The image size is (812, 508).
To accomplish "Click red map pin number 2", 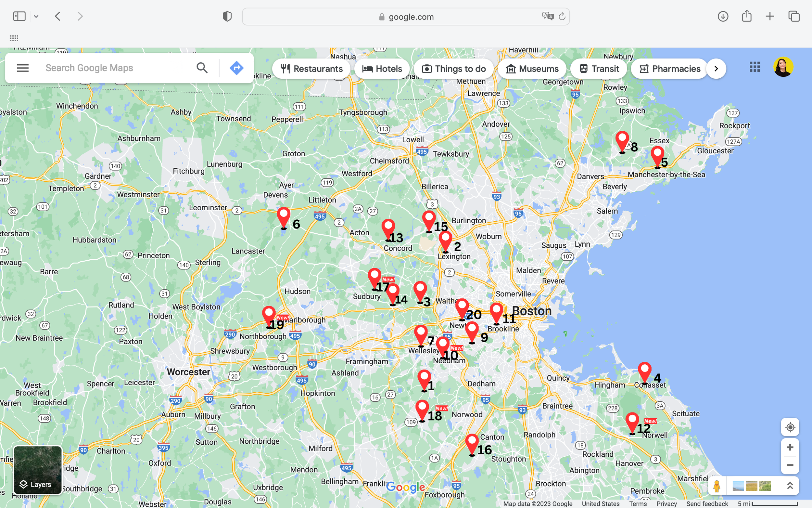I will (x=445, y=242).
